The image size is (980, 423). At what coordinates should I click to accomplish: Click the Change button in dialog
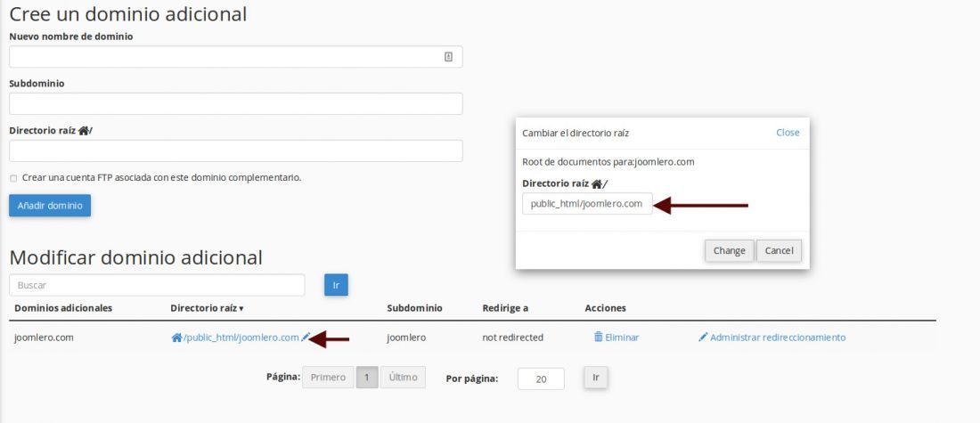(730, 250)
